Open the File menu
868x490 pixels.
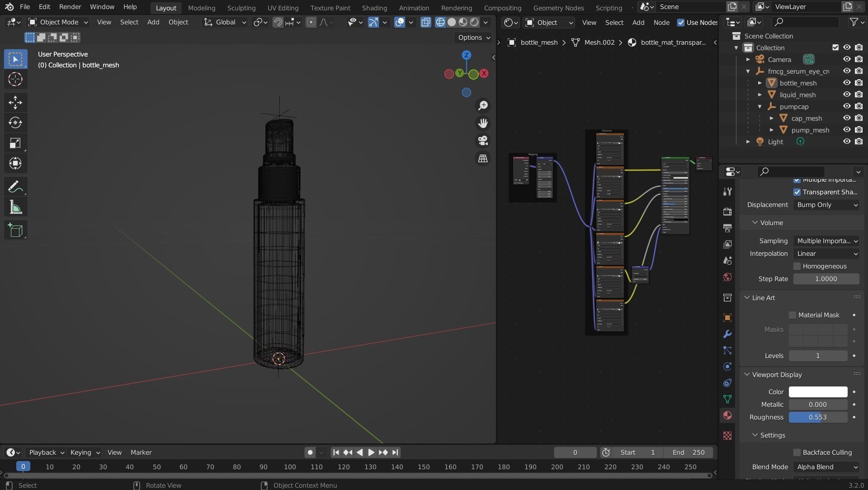pyautogui.click(x=25, y=7)
